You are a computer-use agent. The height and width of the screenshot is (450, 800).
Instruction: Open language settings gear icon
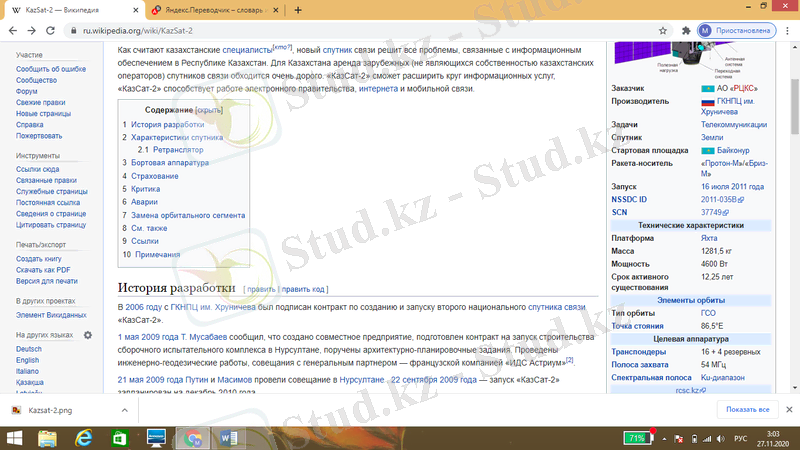88,335
